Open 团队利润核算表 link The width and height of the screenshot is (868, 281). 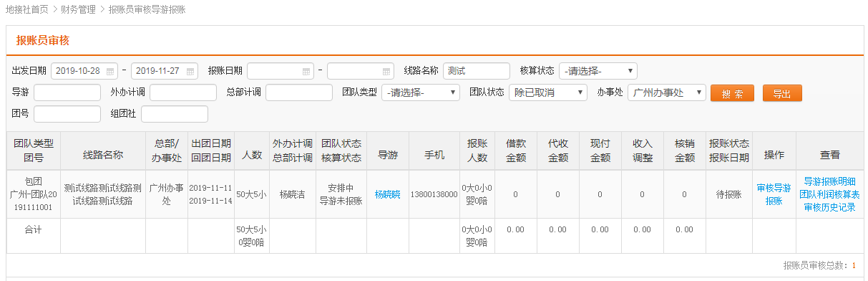829,194
